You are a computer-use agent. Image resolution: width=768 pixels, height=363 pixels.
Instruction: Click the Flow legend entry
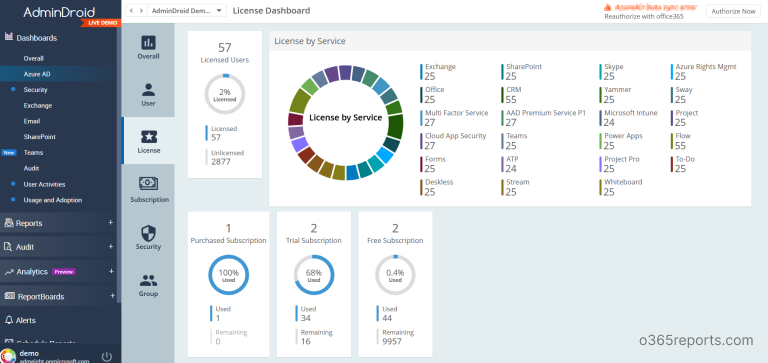[x=681, y=141]
